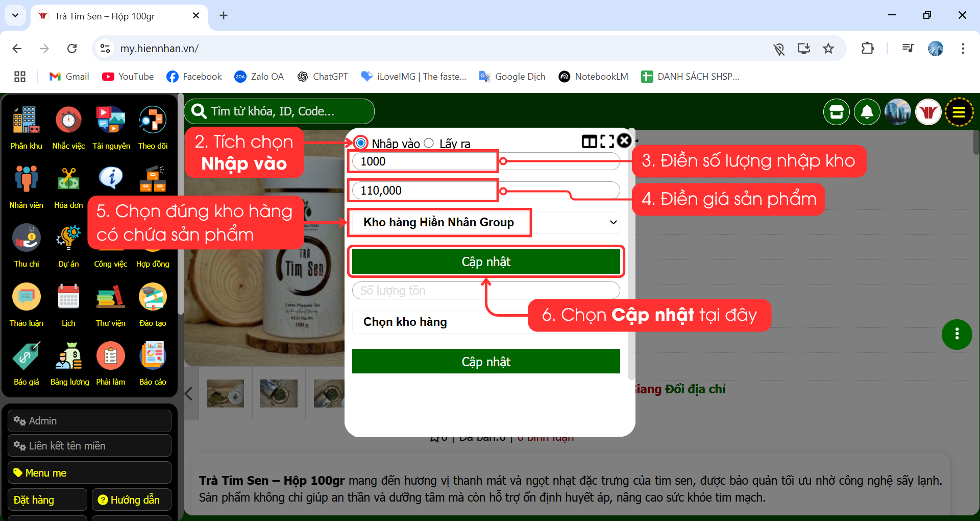Viewport: 980px width, 521px height.
Task: Open the Theo dõi tracking icon
Action: click(153, 121)
